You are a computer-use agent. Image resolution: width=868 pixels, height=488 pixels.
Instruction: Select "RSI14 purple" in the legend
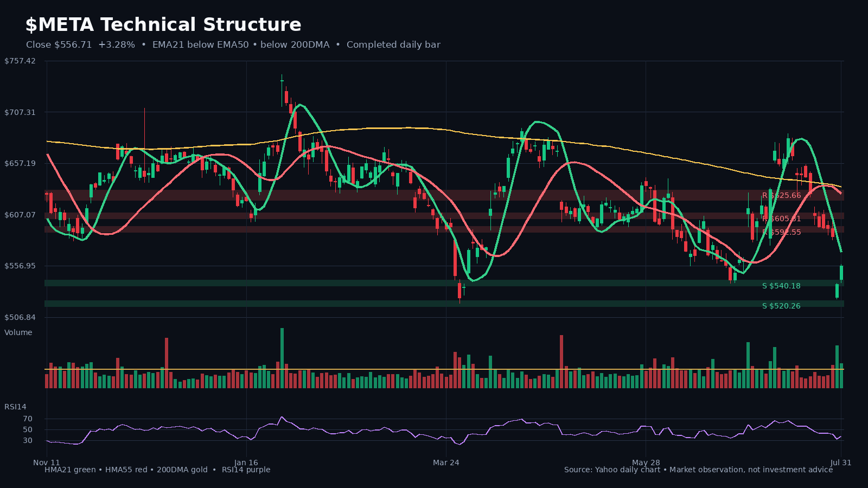(246, 470)
